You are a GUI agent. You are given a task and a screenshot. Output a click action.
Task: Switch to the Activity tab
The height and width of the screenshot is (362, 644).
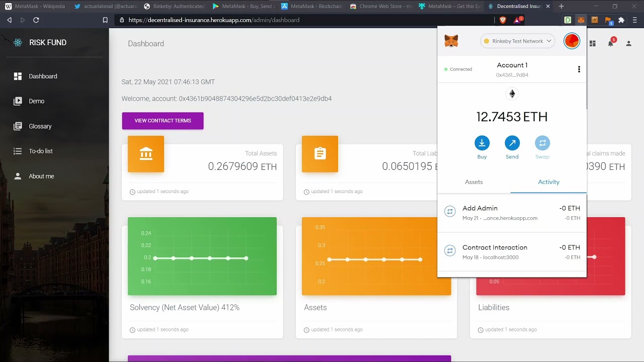[548, 182]
